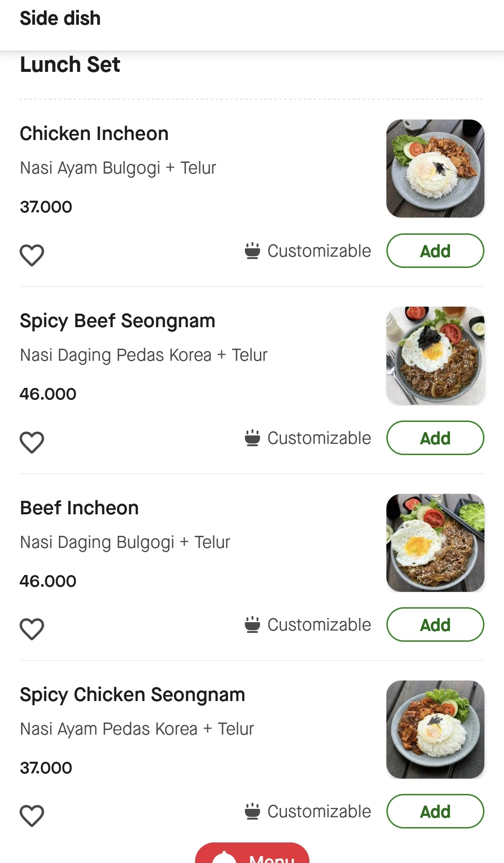This screenshot has width=504, height=863.
Task: Open the Chicken Incheon food photo
Action: pyautogui.click(x=435, y=168)
